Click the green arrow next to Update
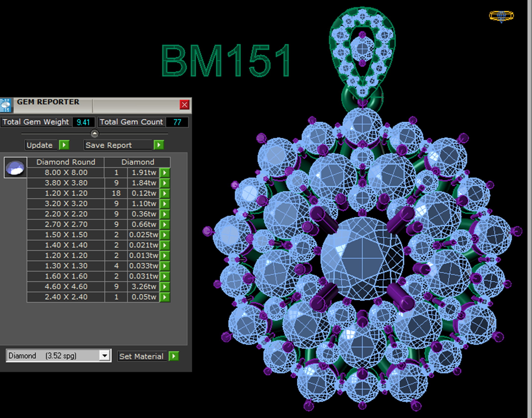The height and width of the screenshot is (418, 532). pyautogui.click(x=64, y=145)
